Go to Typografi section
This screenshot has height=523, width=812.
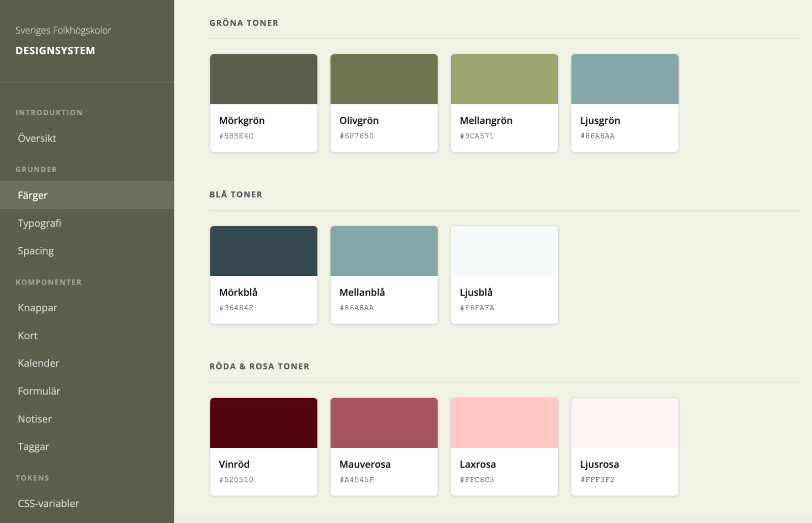tap(87, 223)
